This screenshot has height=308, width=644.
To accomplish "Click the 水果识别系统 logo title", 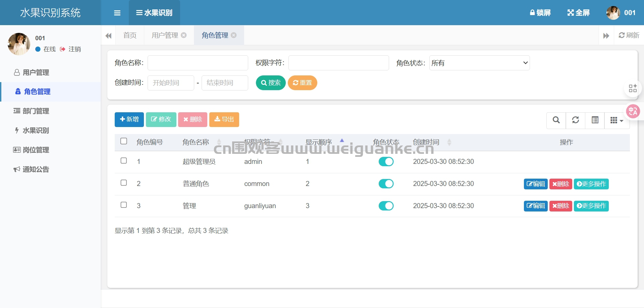I will [50, 13].
